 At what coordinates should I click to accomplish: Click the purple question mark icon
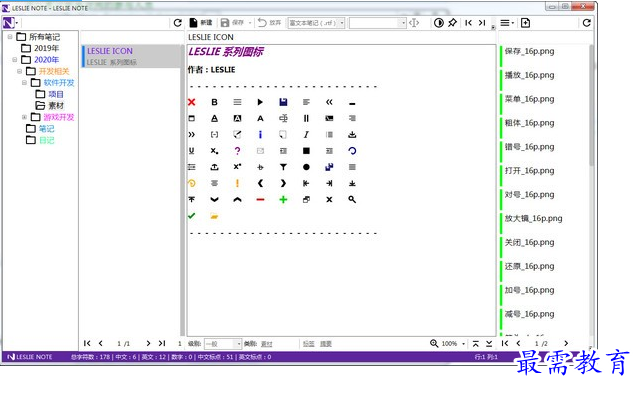coord(238,151)
